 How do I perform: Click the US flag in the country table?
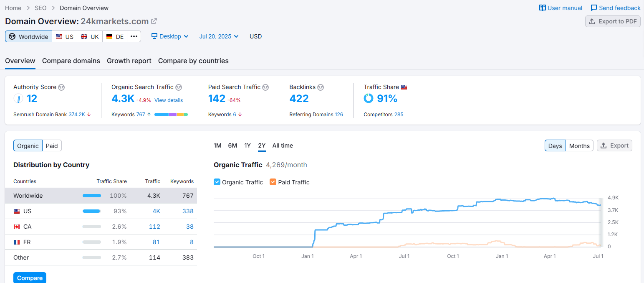(17, 211)
